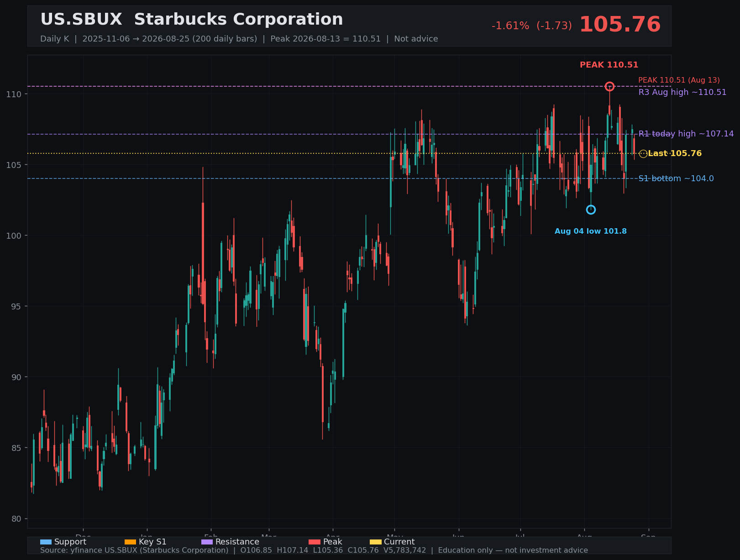Click the 'PEAK 110.51 (Aug 13)' label

point(679,80)
